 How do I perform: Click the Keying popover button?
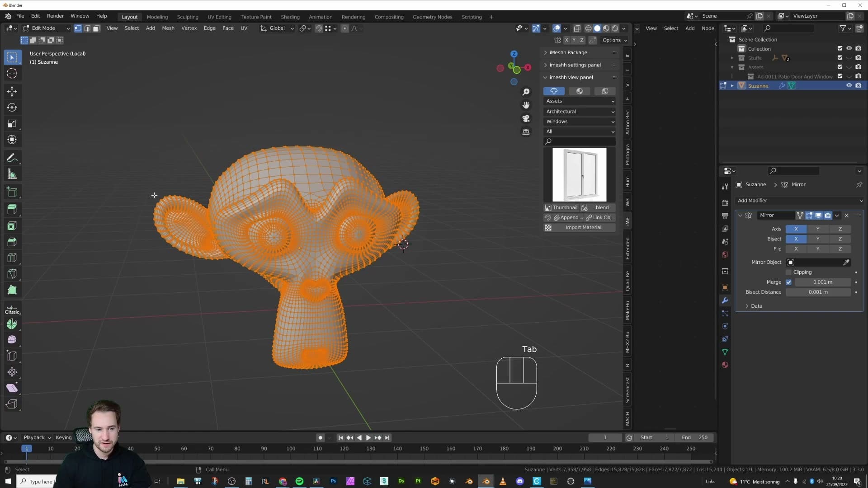tap(64, 438)
